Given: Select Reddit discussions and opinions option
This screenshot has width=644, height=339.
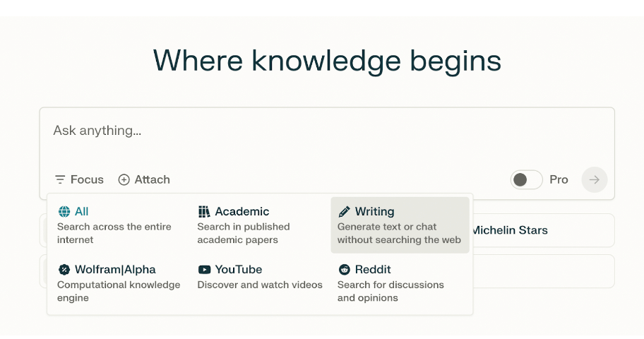Looking at the screenshot, I should tap(400, 282).
